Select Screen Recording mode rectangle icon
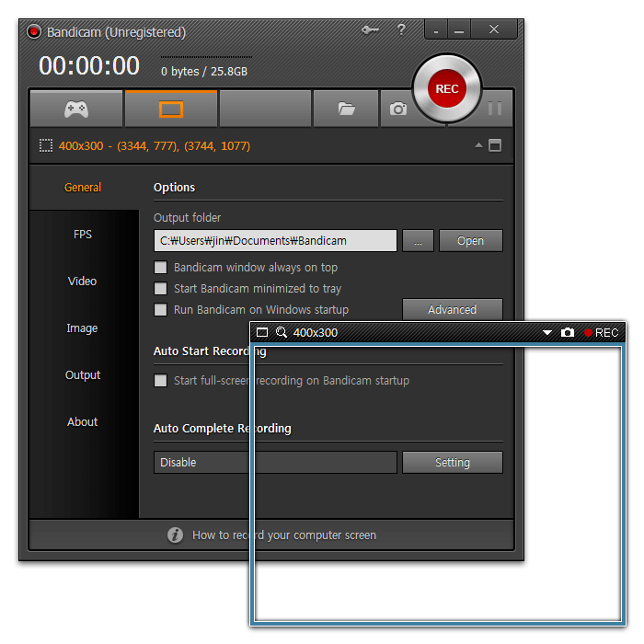The width and height of the screenshot is (644, 644). [x=171, y=109]
